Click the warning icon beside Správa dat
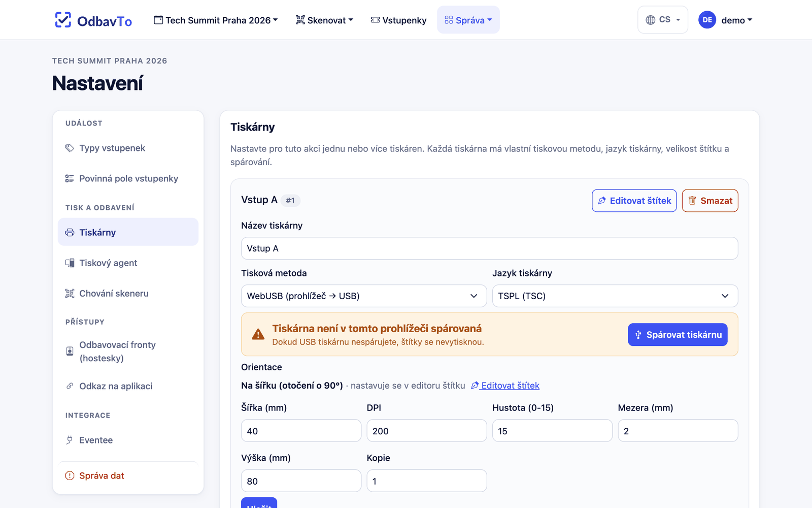This screenshot has width=812, height=508. click(70, 475)
